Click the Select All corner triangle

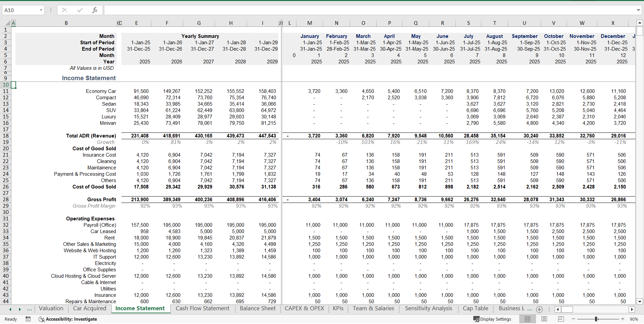(7, 23)
